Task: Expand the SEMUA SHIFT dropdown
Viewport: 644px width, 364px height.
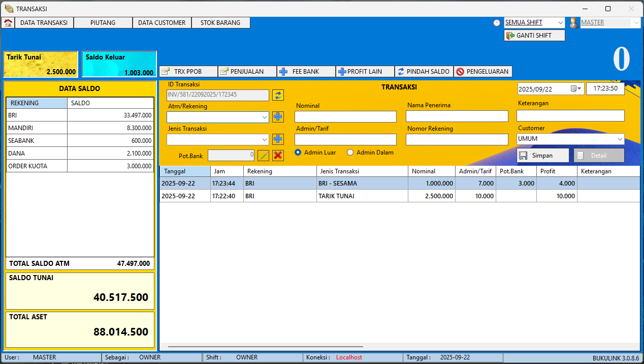Action: [560, 23]
